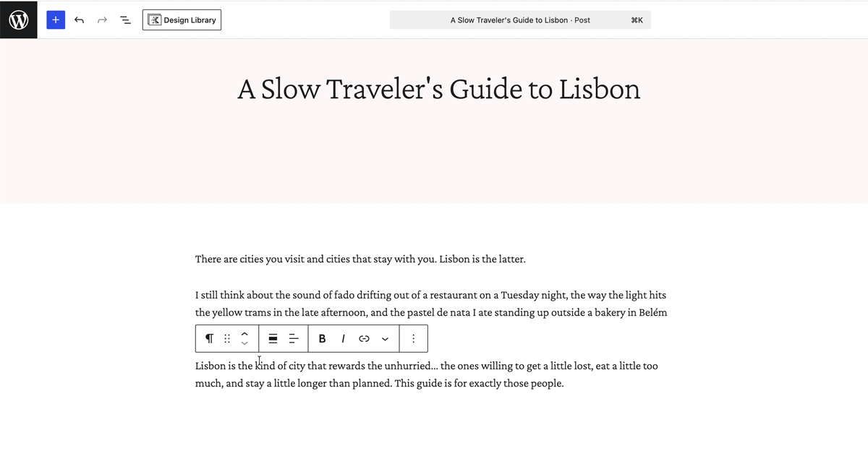Redo the last undone change
The height and width of the screenshot is (469, 868).
(102, 20)
